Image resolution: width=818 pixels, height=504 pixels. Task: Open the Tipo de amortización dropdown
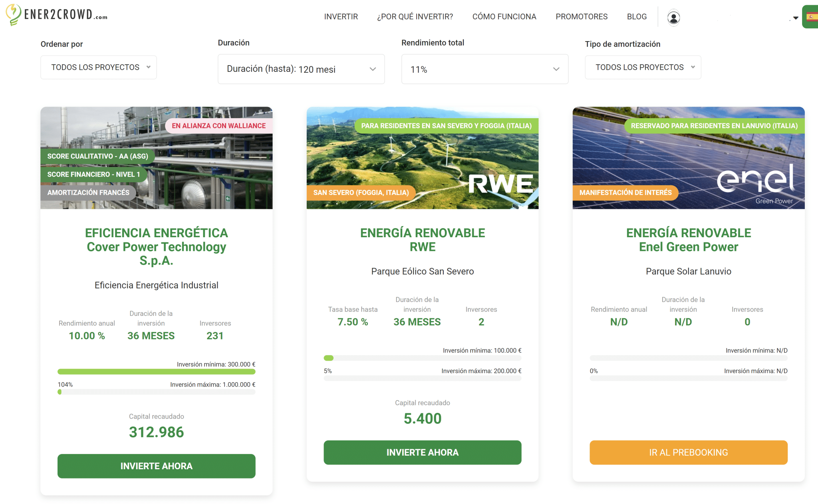click(643, 67)
